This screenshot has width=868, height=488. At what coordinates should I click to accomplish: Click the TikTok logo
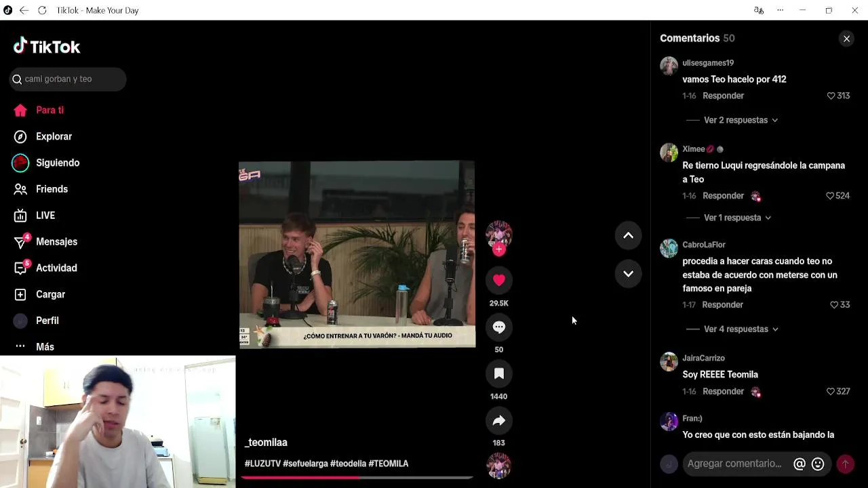47,46
